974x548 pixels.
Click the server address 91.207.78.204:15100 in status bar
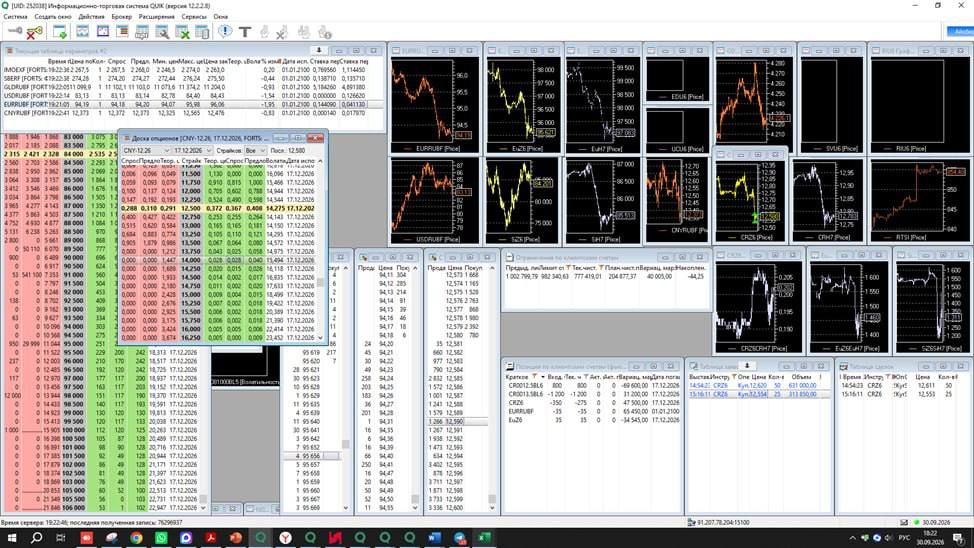coord(723,523)
